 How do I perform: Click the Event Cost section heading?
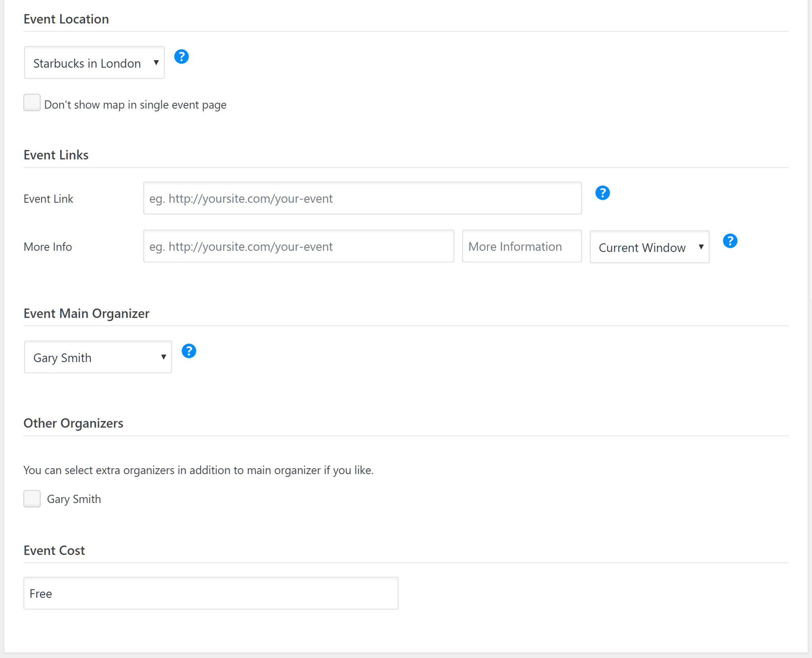[54, 550]
